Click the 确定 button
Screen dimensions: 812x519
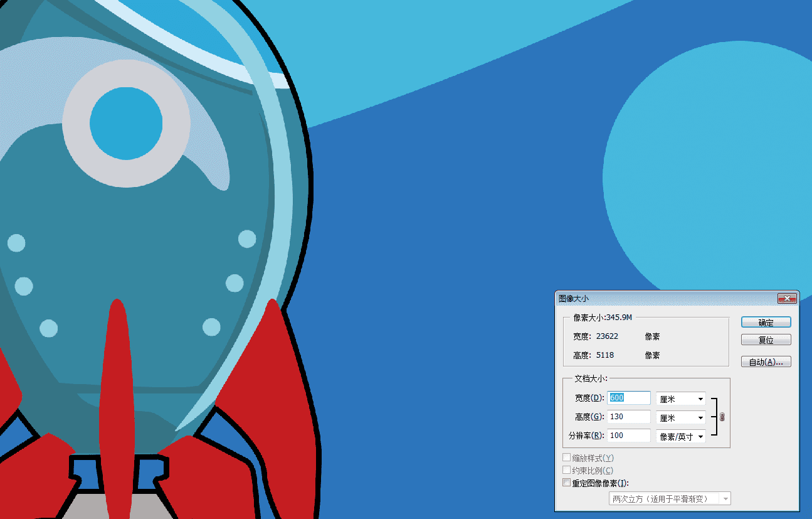pyautogui.click(x=766, y=322)
